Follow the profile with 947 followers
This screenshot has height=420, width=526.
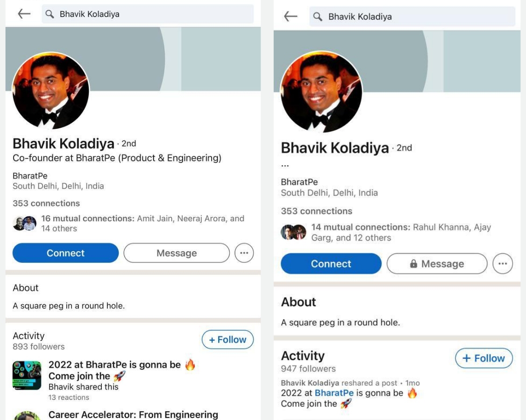point(483,358)
